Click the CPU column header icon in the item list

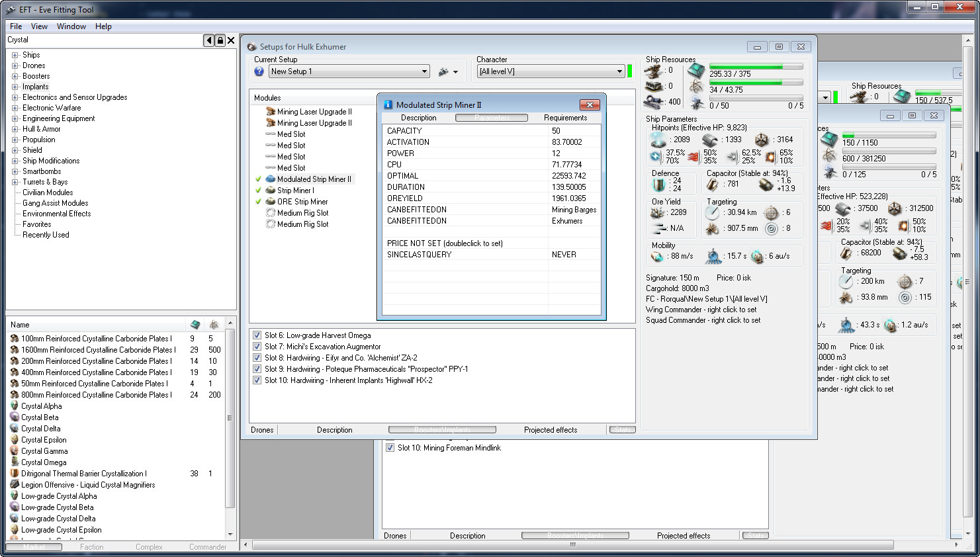[195, 325]
